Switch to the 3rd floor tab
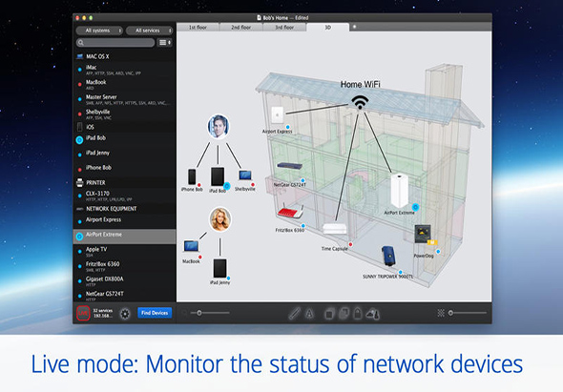The height and width of the screenshot is (392, 563). pyautogui.click(x=284, y=28)
